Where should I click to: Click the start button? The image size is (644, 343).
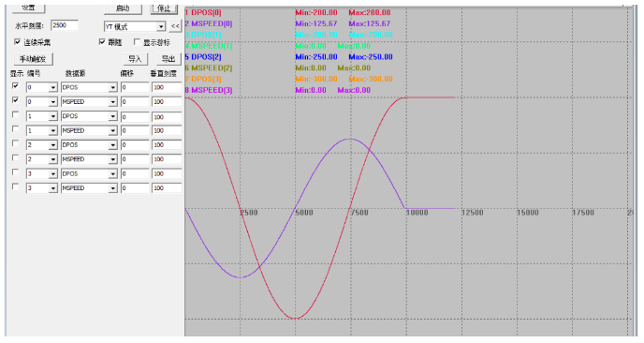point(123,8)
